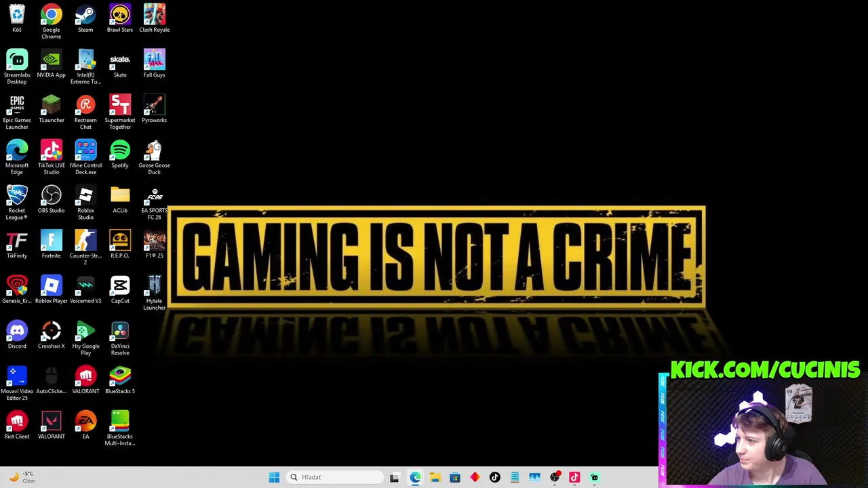Open the -5°C Clear weather widget
The image size is (868, 488).
22,477
